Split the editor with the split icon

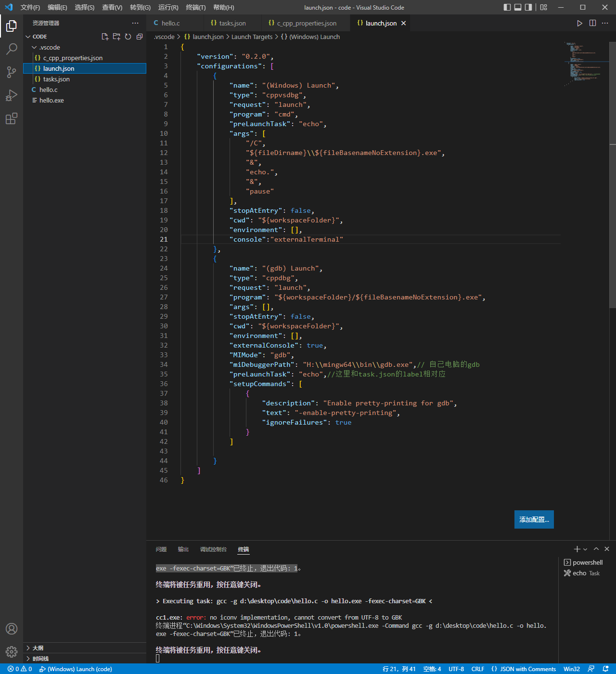(592, 23)
